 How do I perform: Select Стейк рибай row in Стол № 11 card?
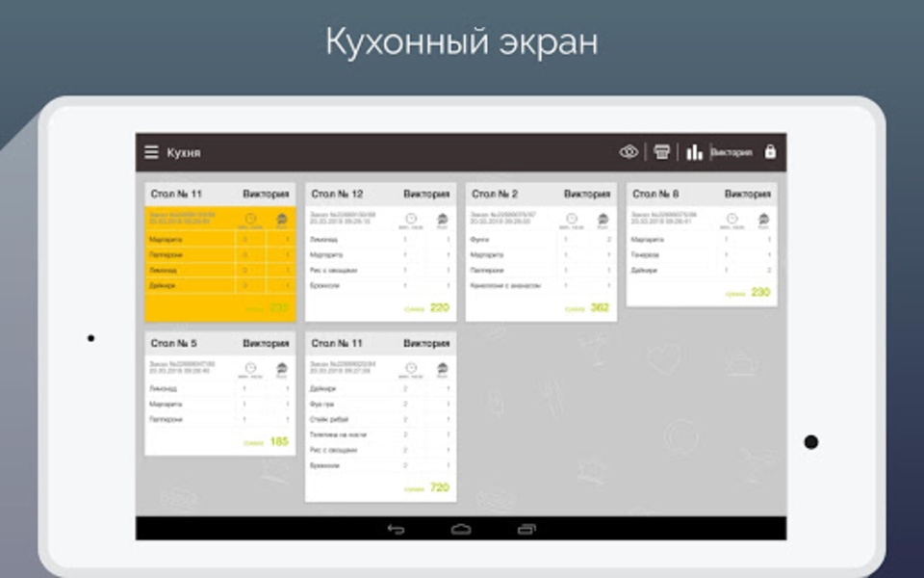click(x=380, y=419)
